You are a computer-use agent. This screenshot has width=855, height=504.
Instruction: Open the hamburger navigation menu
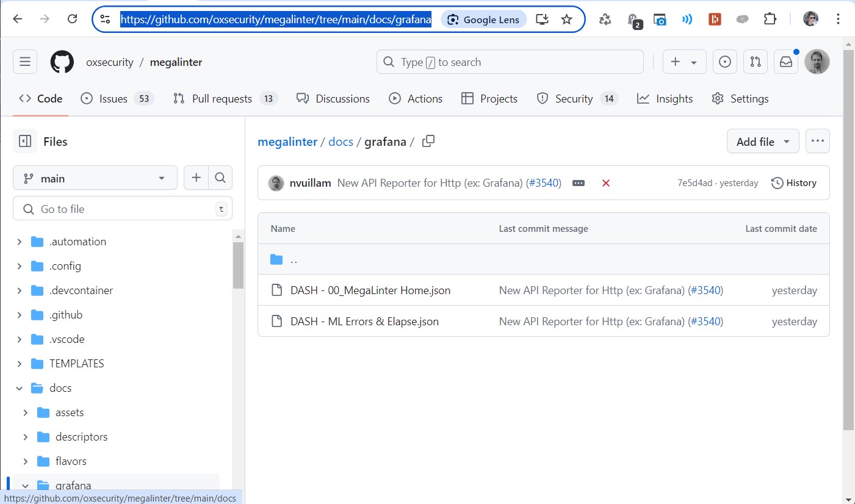[x=25, y=62]
